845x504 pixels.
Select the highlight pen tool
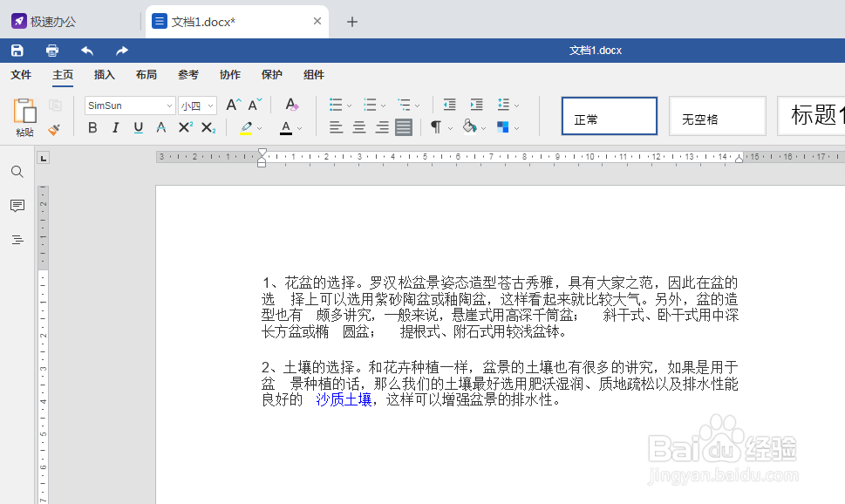pos(245,127)
